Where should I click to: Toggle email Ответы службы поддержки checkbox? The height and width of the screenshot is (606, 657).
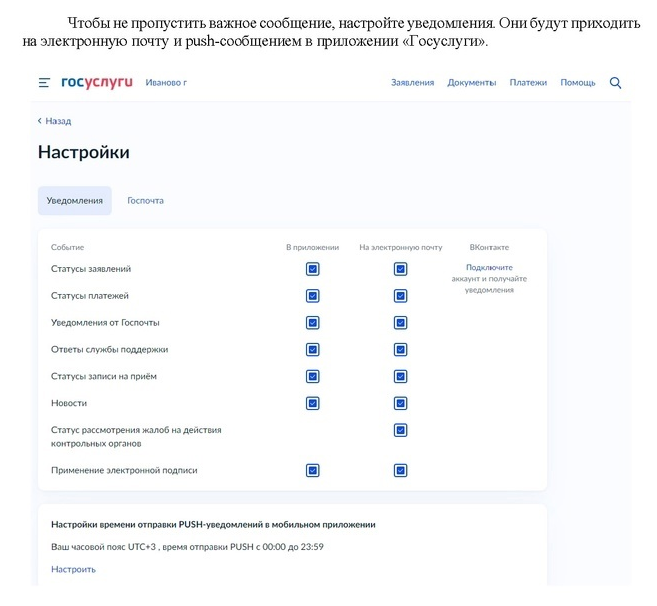tap(400, 350)
